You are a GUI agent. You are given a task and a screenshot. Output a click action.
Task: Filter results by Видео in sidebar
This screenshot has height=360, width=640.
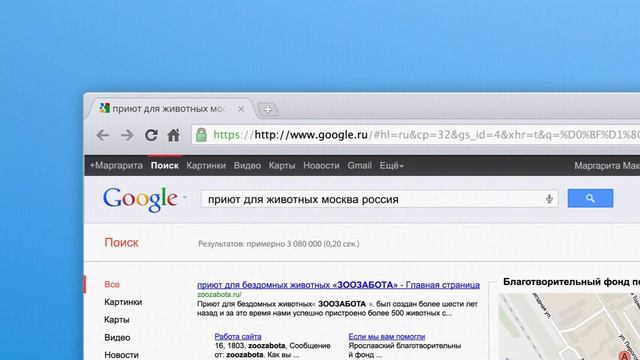(117, 338)
